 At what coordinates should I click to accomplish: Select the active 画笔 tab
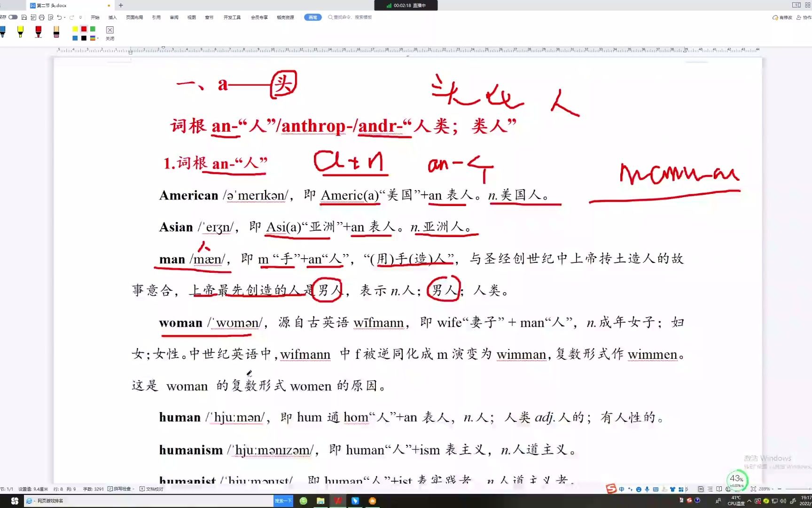click(x=312, y=17)
